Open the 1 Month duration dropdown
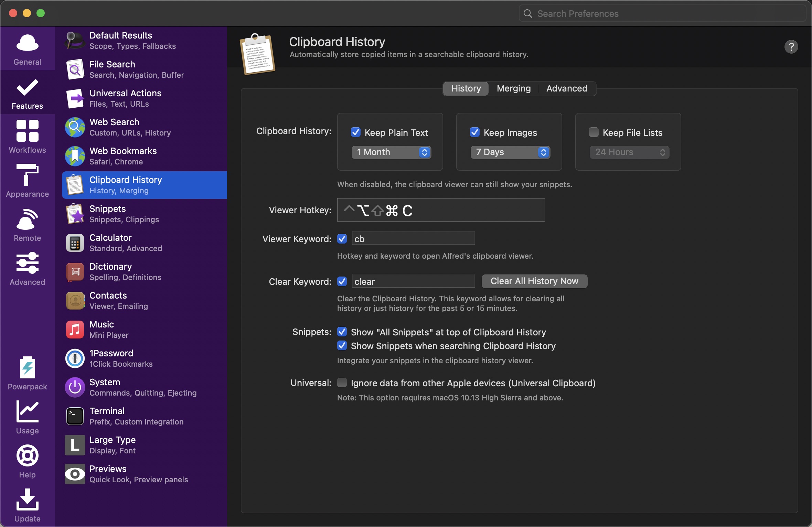This screenshot has height=527, width=812. coord(391,152)
